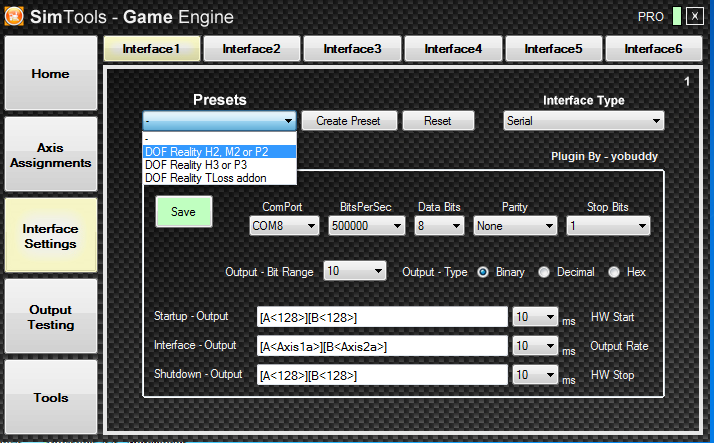Screen dimensions: 714x443
Task: Open the ComPort COM8 dropdown
Action: 284,226
